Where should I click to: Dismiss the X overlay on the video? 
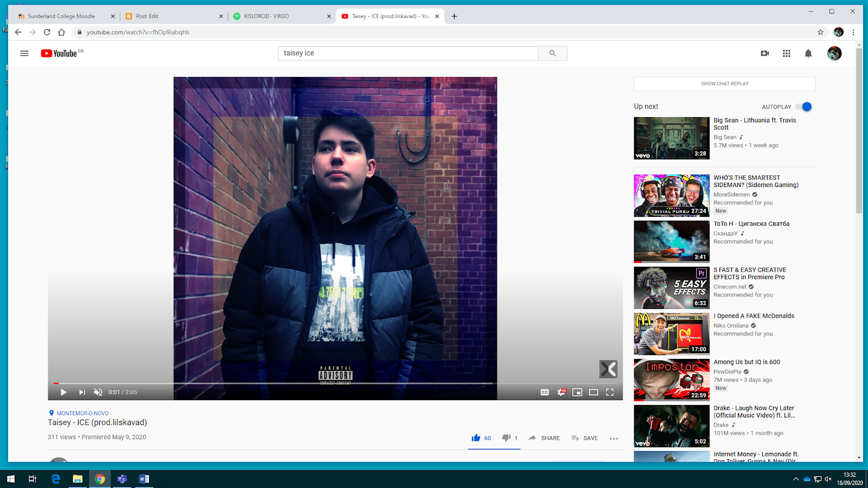click(608, 369)
